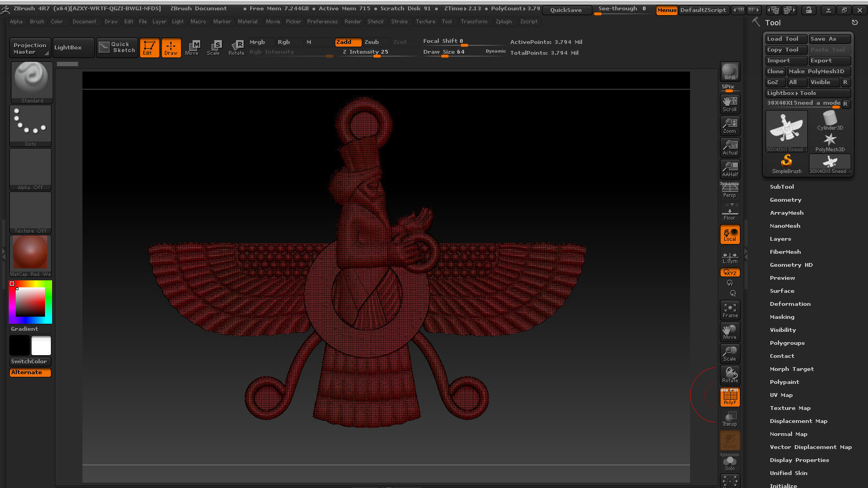This screenshot has width=868, height=488.
Task: Select the PolyMesh3D tool icon
Action: coord(830,142)
